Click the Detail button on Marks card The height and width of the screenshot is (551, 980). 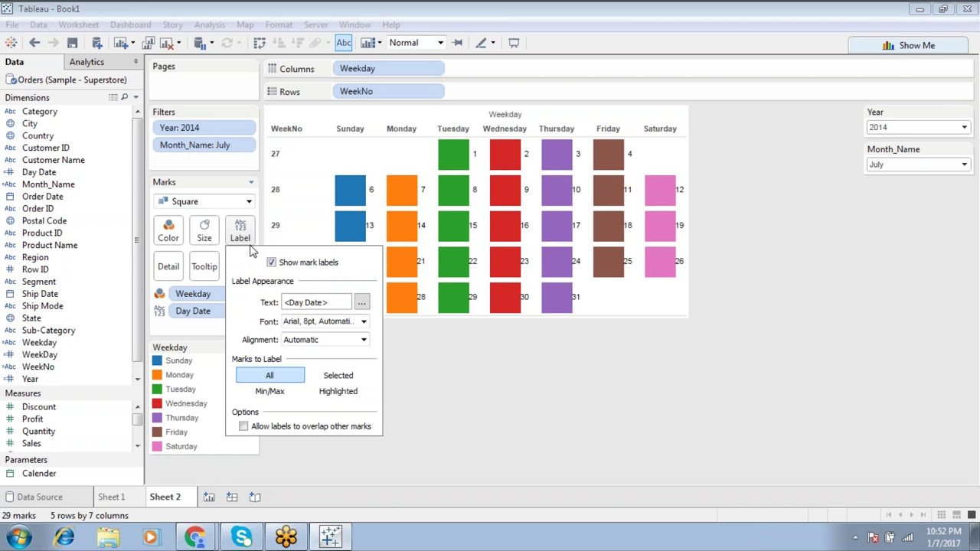tap(168, 266)
